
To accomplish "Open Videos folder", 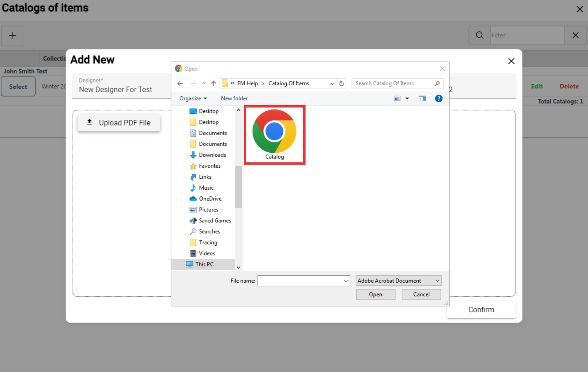I will tap(202, 253).
